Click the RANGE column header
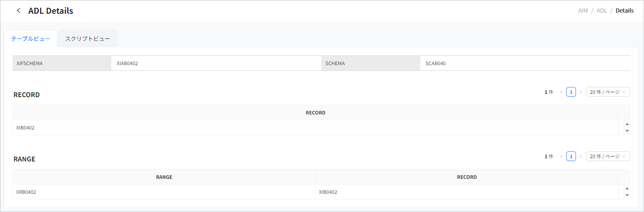 164,177
